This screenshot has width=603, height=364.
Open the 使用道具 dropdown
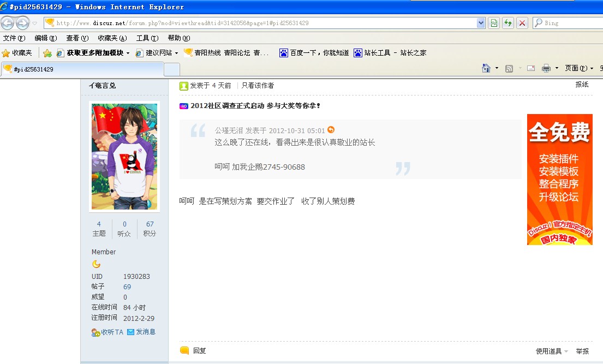[x=552, y=351]
